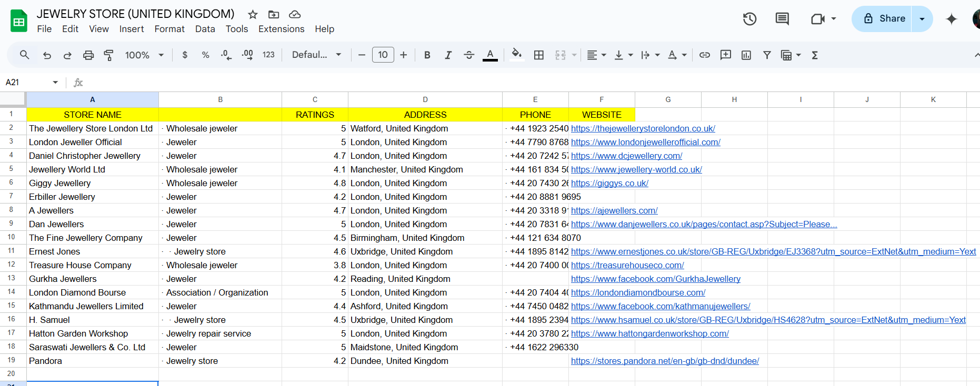980x386 pixels.
Task: Open the Format menu
Action: 169,29
